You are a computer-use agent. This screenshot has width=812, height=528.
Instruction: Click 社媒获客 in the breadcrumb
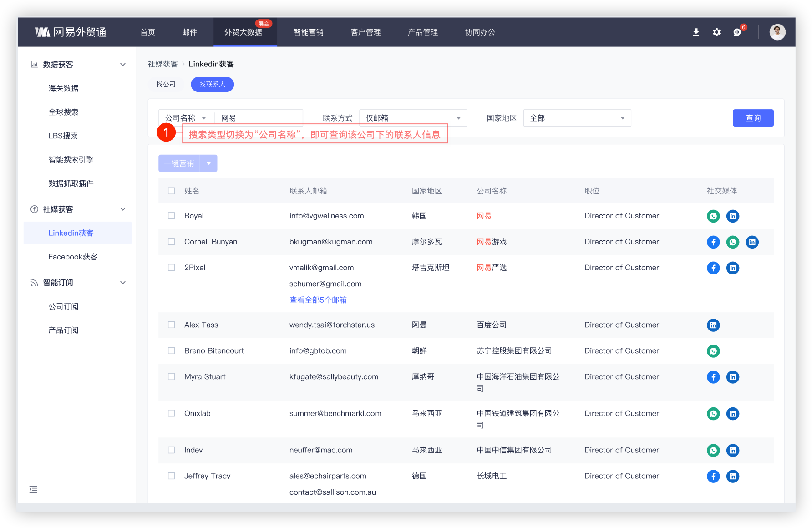(x=163, y=64)
